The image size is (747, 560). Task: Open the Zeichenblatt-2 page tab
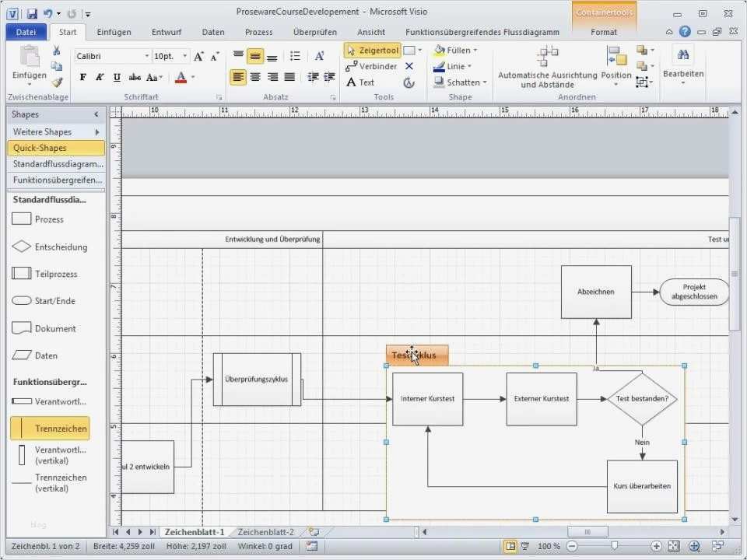(x=265, y=532)
